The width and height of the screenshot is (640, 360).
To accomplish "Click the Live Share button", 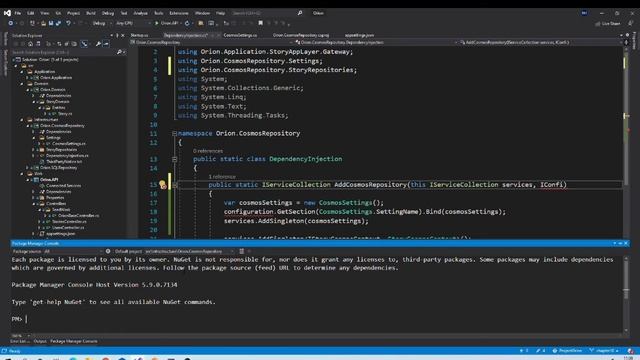I will coord(608,24).
